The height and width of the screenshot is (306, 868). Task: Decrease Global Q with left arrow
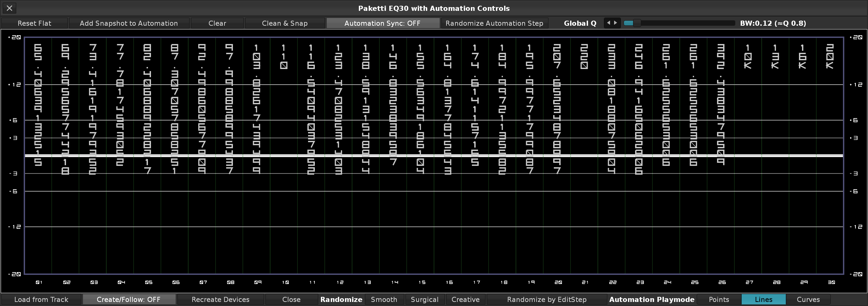609,23
